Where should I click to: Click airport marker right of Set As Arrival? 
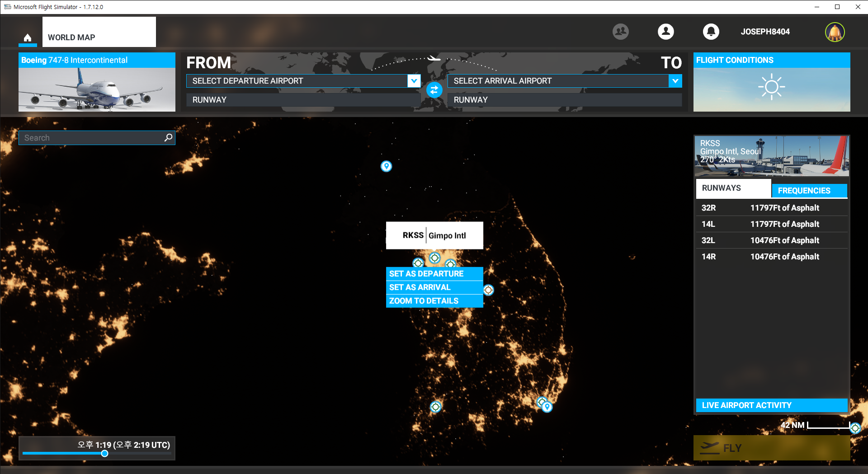[x=488, y=290]
